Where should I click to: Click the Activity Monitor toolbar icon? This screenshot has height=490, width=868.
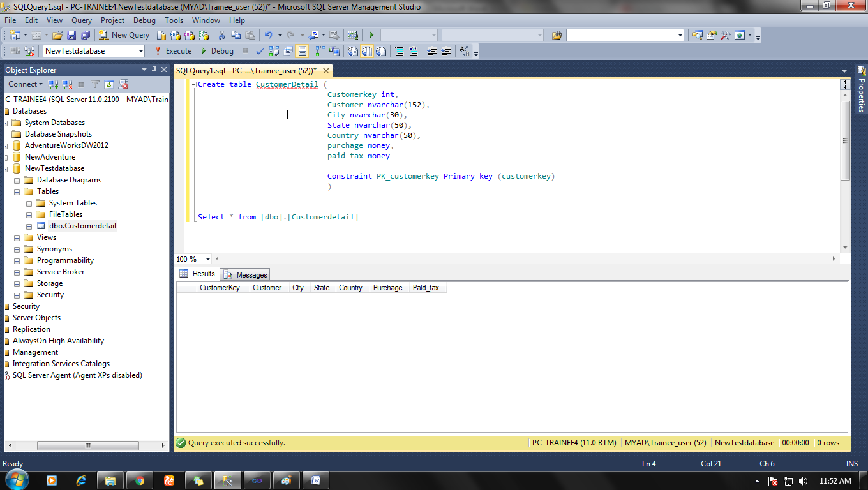(x=352, y=35)
